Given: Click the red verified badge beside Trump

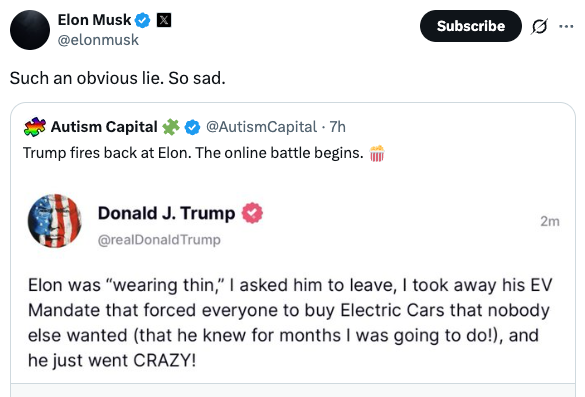Looking at the screenshot, I should tap(253, 213).
